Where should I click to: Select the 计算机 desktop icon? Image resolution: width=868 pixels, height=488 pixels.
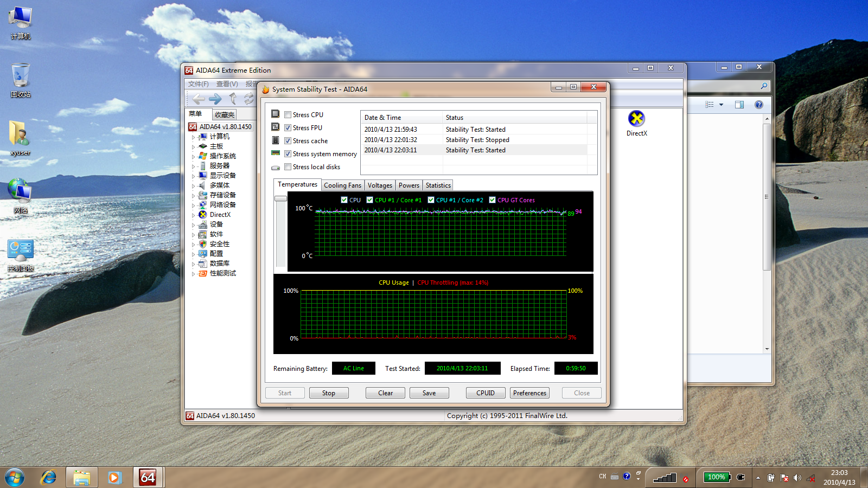coord(21,23)
